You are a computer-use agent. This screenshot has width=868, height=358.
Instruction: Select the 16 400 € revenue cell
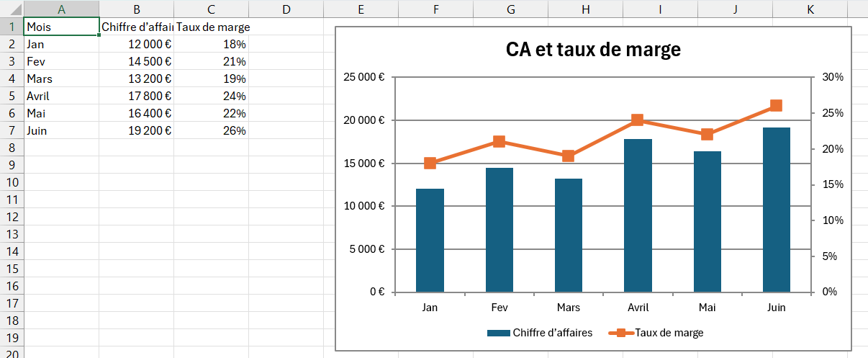point(137,113)
